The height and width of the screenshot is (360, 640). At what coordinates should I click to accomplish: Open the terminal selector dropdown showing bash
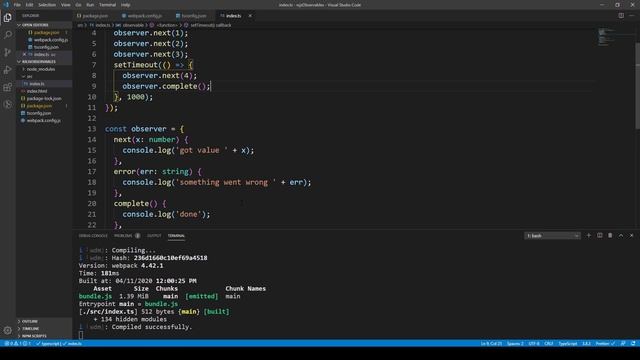(552, 236)
